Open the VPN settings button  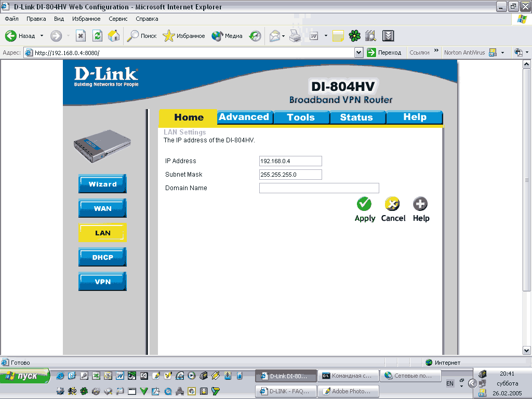tap(102, 282)
